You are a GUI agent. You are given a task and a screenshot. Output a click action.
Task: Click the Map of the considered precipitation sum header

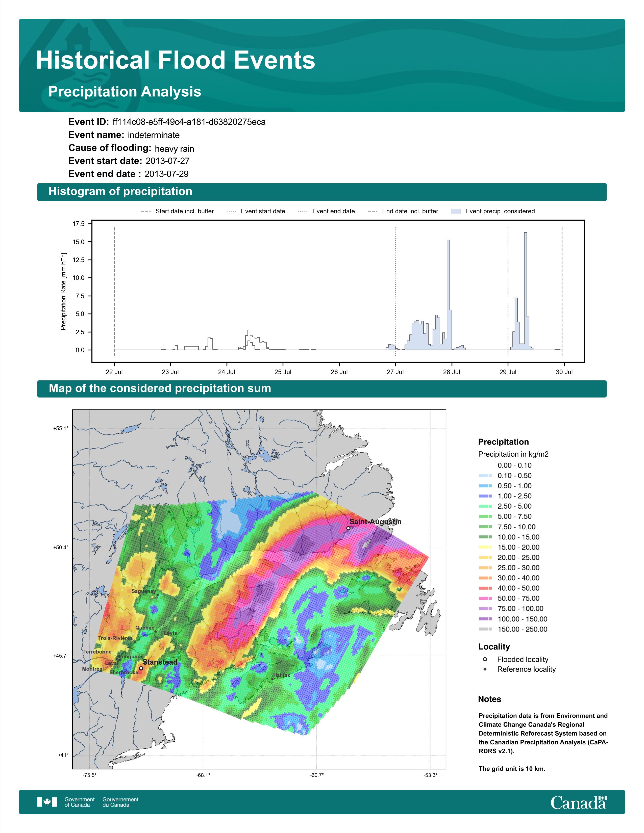click(321, 389)
